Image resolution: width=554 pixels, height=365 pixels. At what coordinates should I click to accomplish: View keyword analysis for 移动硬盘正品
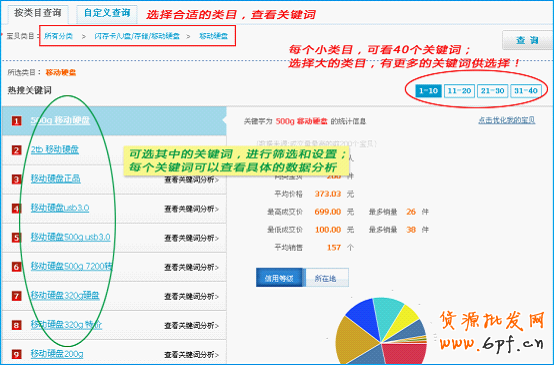191,180
